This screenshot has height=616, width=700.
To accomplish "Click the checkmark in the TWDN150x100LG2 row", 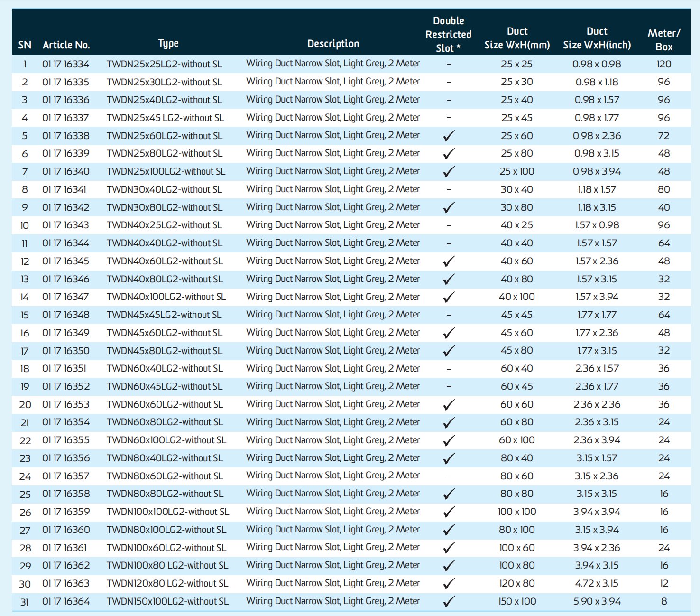I will pos(449,602).
